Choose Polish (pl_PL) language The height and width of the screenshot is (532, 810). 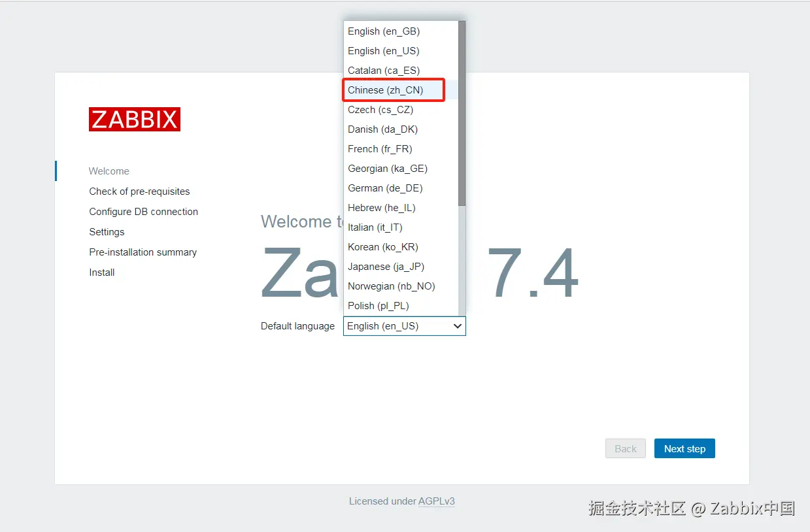pyautogui.click(x=401, y=306)
